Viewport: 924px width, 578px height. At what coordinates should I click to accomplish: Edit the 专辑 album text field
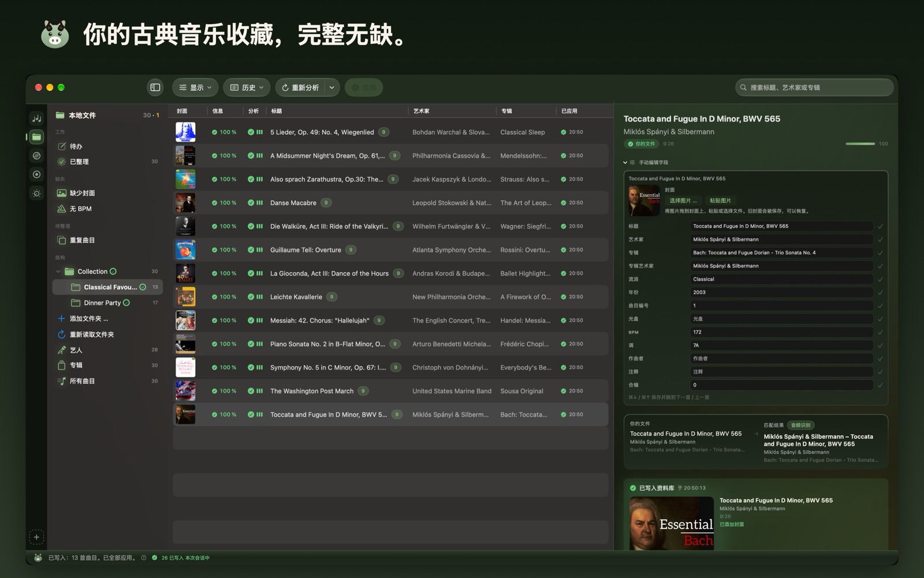click(781, 253)
